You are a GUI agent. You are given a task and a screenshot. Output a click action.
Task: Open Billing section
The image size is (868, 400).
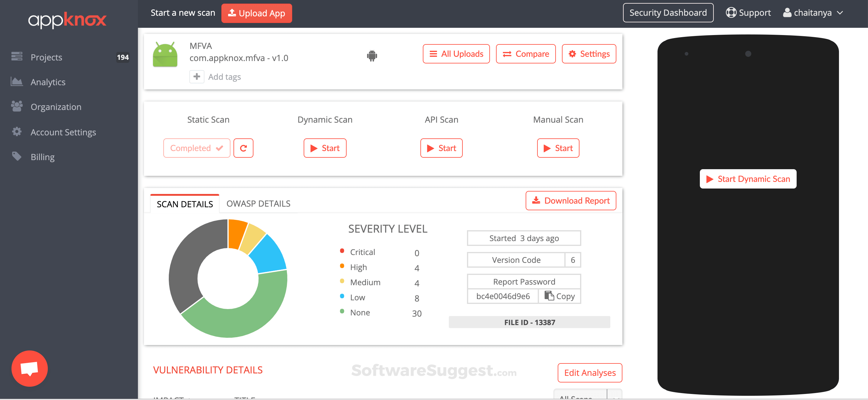click(42, 157)
